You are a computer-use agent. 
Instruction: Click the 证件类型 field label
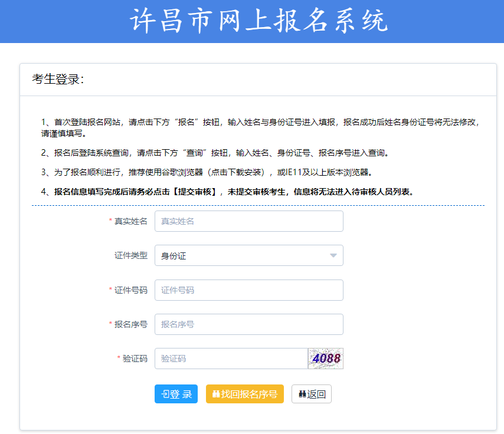[130, 255]
